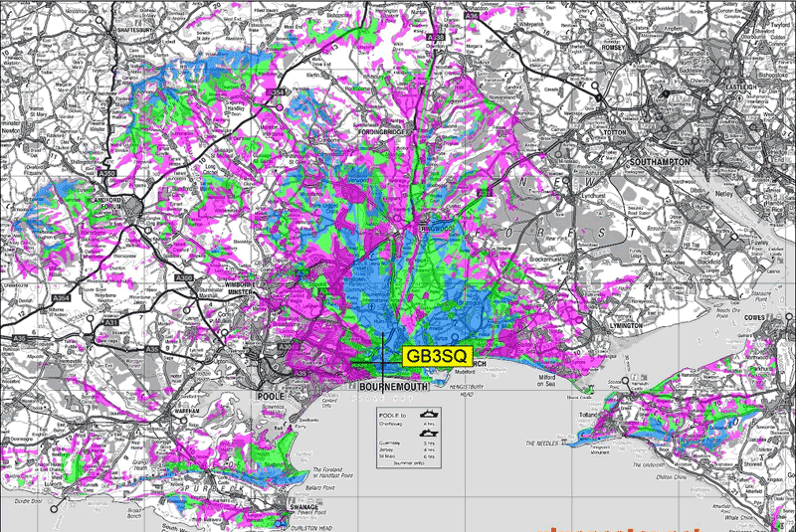Click POOLE to heading in ferry box
The image size is (796, 532).
(392, 415)
